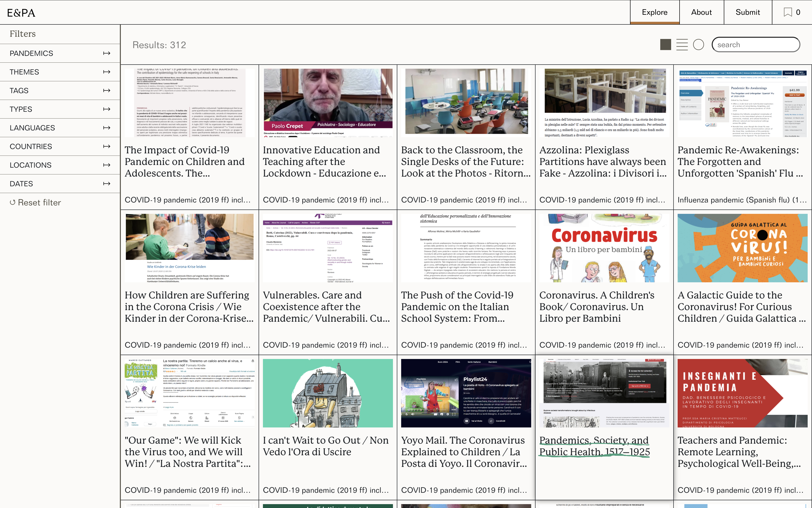Click the Covid-19 epidemiology article thumbnail

tap(189, 103)
